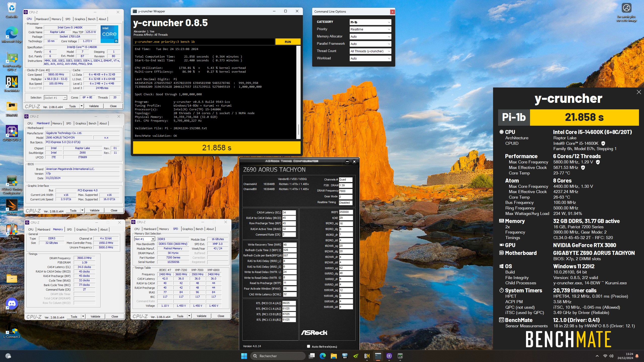Screen dimensions: 644x362
Task: Click the Refresh Cycle Time 2 (tRFC2) field
Action: [x=290, y=250]
